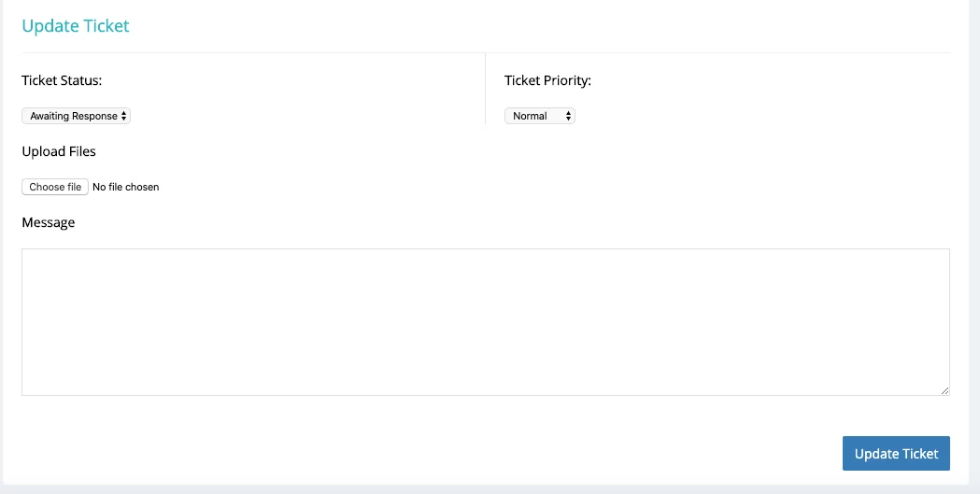Image resolution: width=980 pixels, height=494 pixels.
Task: Click the 'Ticket Status:' label
Action: click(x=62, y=80)
